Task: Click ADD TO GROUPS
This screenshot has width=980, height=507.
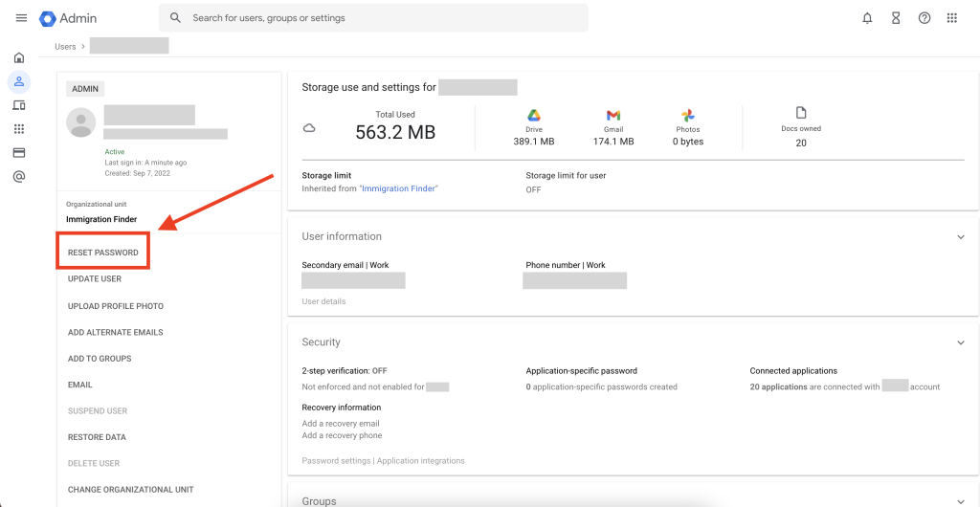Action: (x=100, y=359)
